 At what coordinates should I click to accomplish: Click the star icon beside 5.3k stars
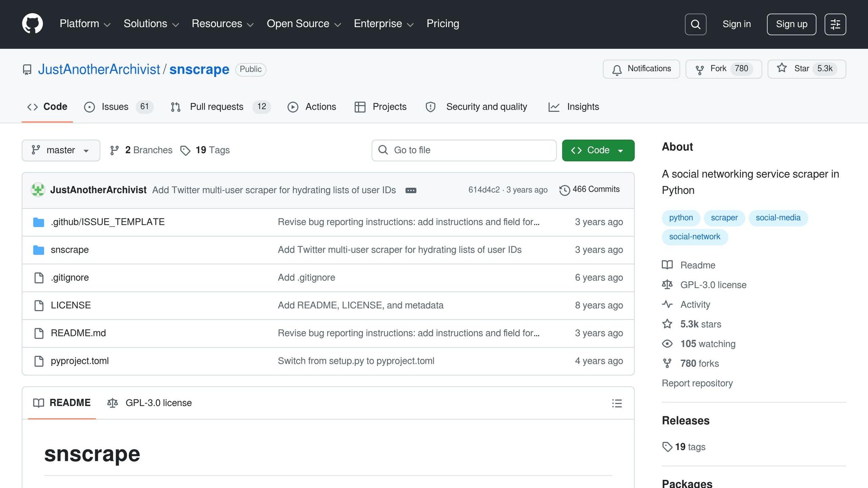pyautogui.click(x=667, y=324)
